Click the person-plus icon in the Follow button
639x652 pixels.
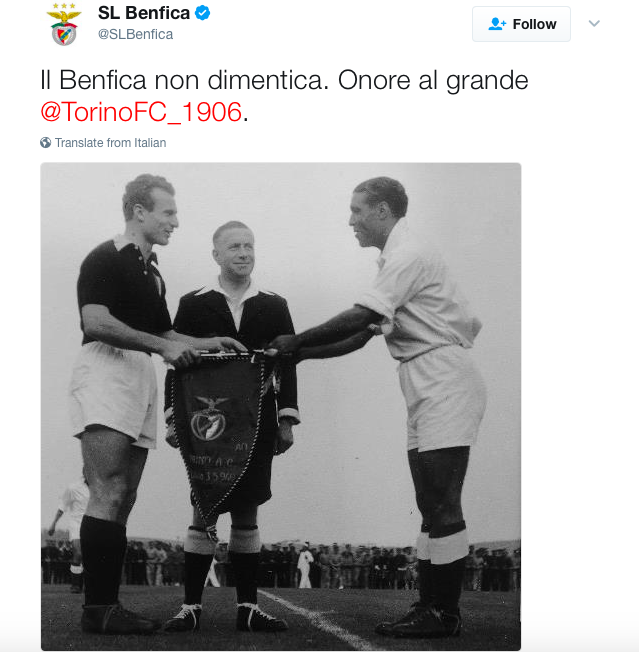click(497, 24)
